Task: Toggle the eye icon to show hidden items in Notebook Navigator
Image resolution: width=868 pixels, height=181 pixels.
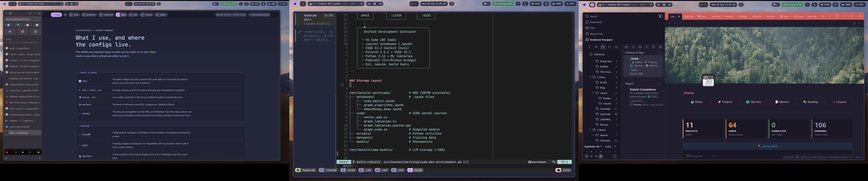Action: click(x=596, y=47)
